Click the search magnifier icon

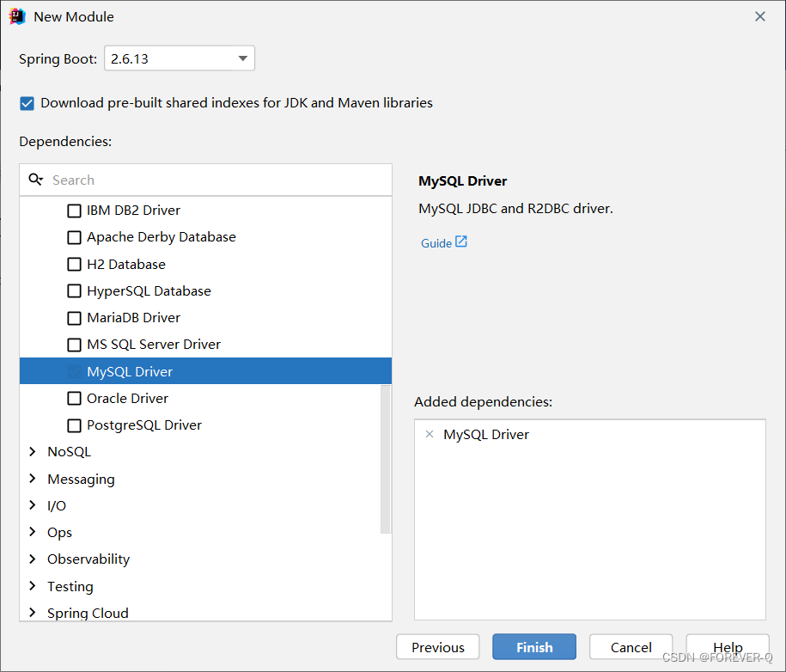pyautogui.click(x=35, y=179)
